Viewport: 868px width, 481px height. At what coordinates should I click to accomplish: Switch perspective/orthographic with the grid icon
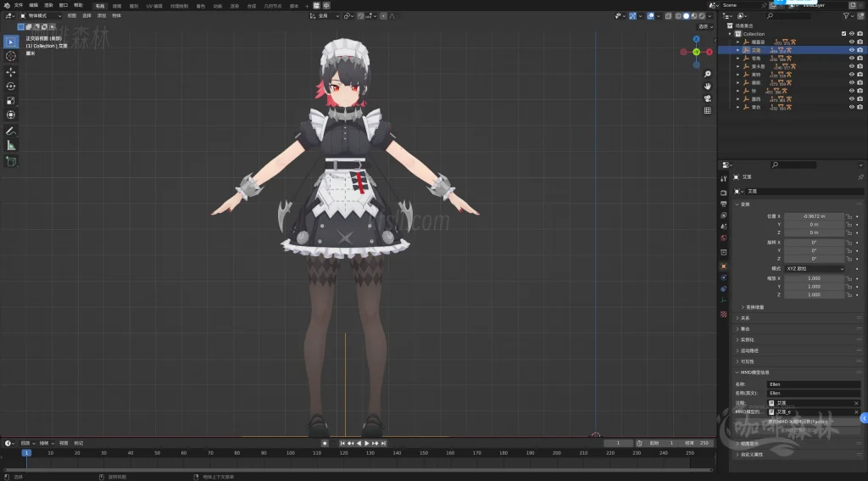tap(708, 110)
